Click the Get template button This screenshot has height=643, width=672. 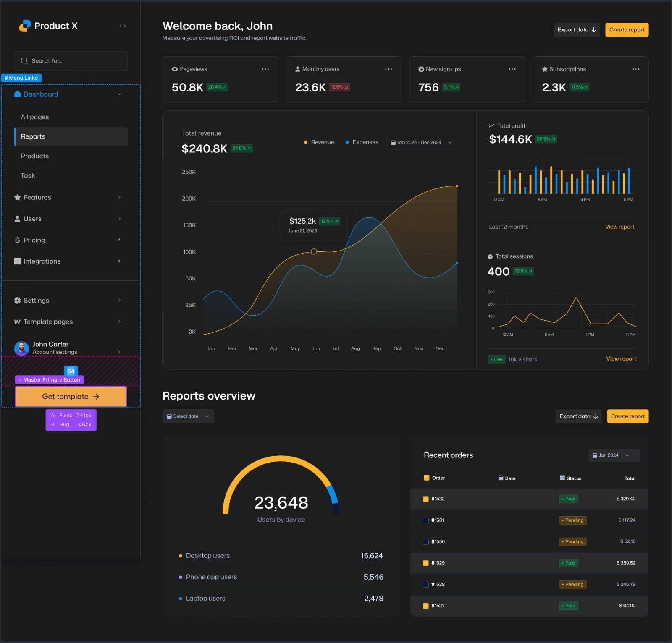tap(71, 397)
